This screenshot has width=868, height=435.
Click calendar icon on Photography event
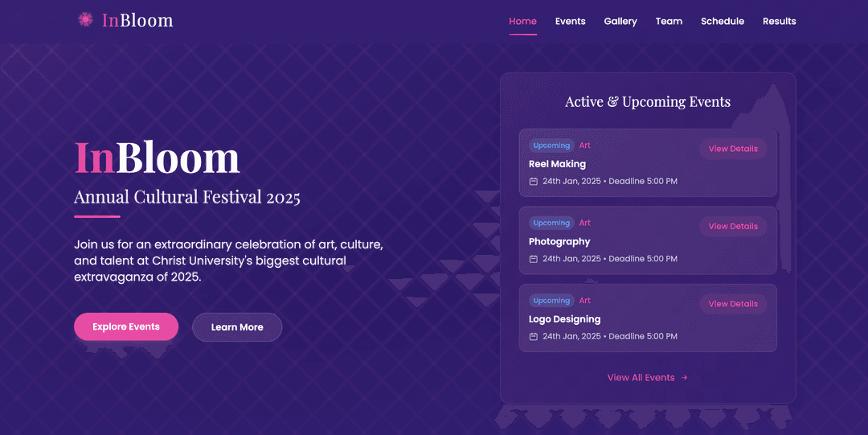[x=534, y=259]
